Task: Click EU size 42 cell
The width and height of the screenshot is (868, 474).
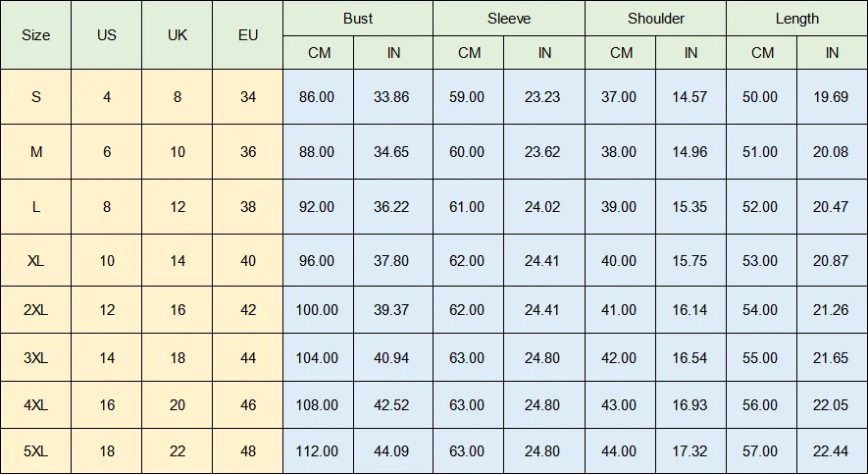Action: pyautogui.click(x=248, y=309)
